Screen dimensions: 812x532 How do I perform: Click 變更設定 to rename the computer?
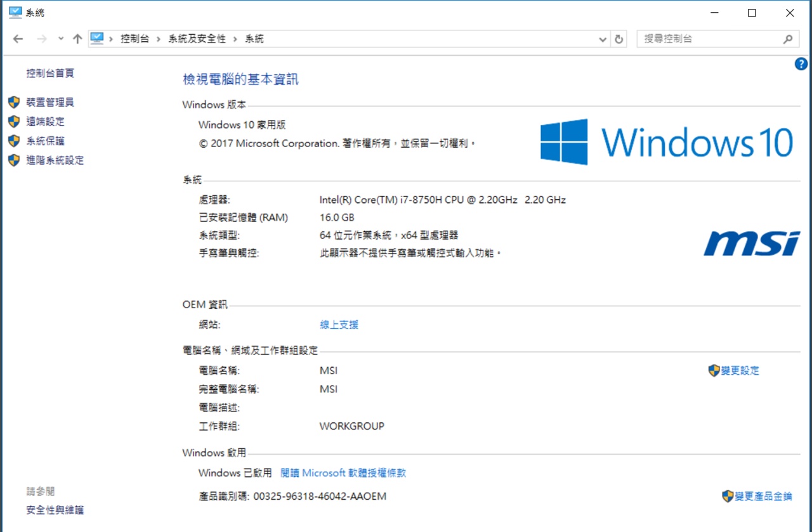tap(740, 371)
